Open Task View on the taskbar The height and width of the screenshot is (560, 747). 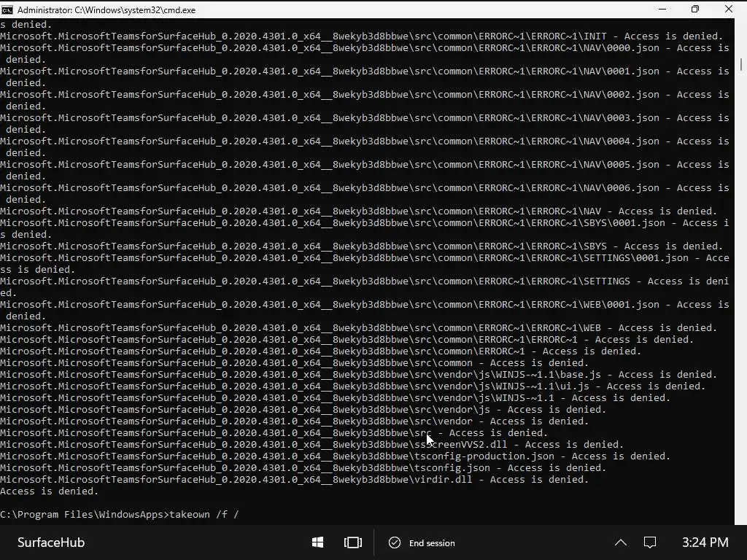tap(353, 542)
